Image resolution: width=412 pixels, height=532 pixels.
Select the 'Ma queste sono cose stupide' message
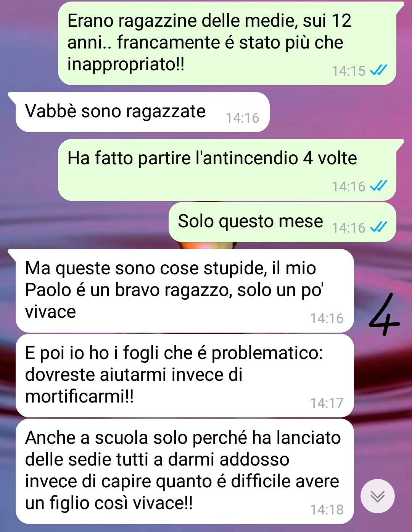point(185,291)
